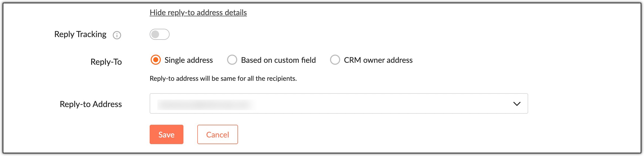The width and height of the screenshot is (644, 156).
Task: Click the grey knob of Reply Tracking switch
Action: (x=155, y=35)
